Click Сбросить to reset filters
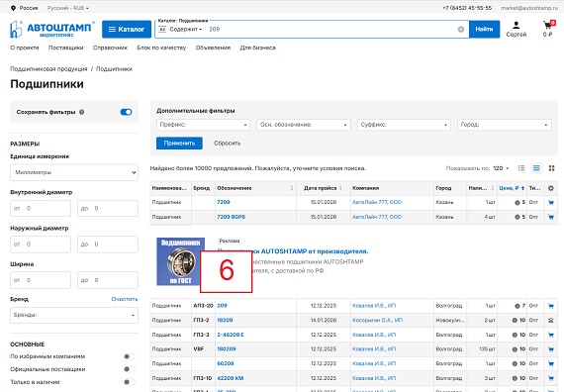564x392 pixels. [x=227, y=143]
